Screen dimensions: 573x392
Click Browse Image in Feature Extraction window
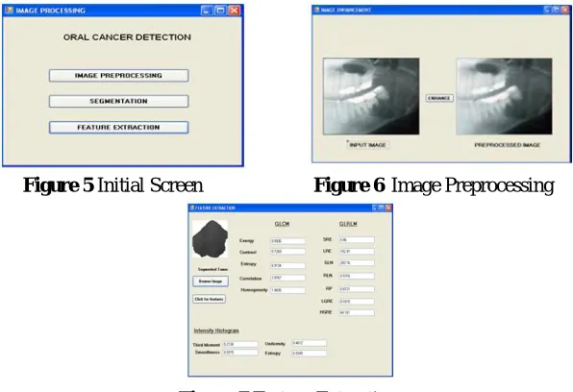click(x=211, y=282)
